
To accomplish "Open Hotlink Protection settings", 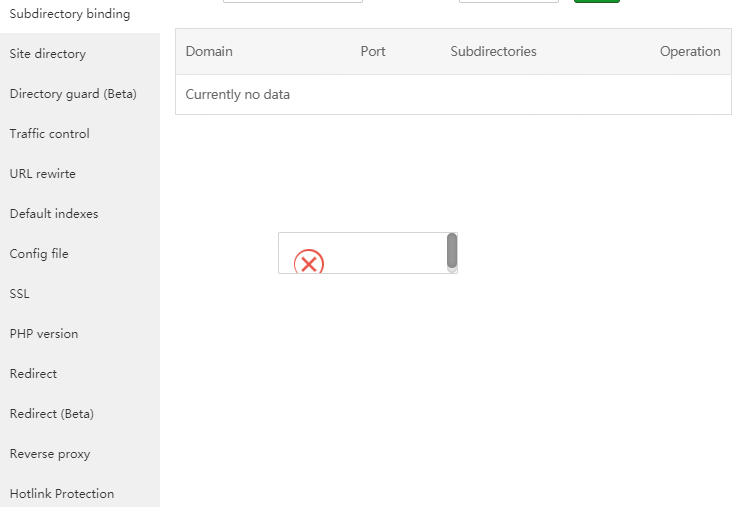I will 62,494.
